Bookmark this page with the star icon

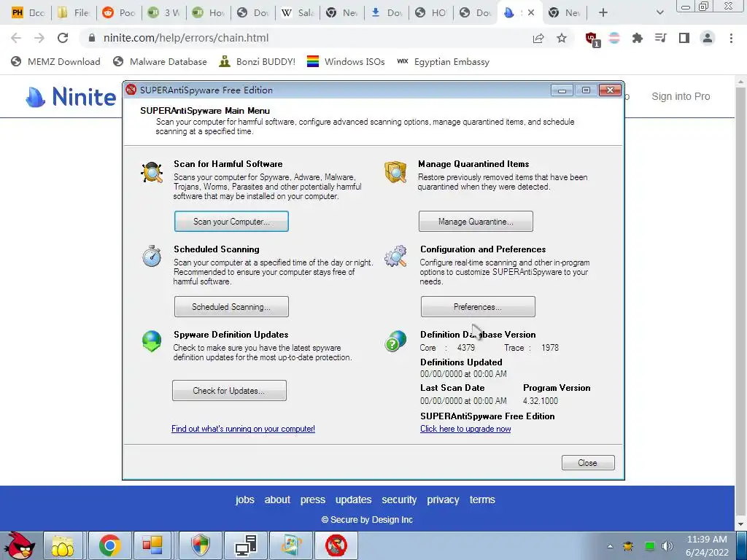point(562,38)
